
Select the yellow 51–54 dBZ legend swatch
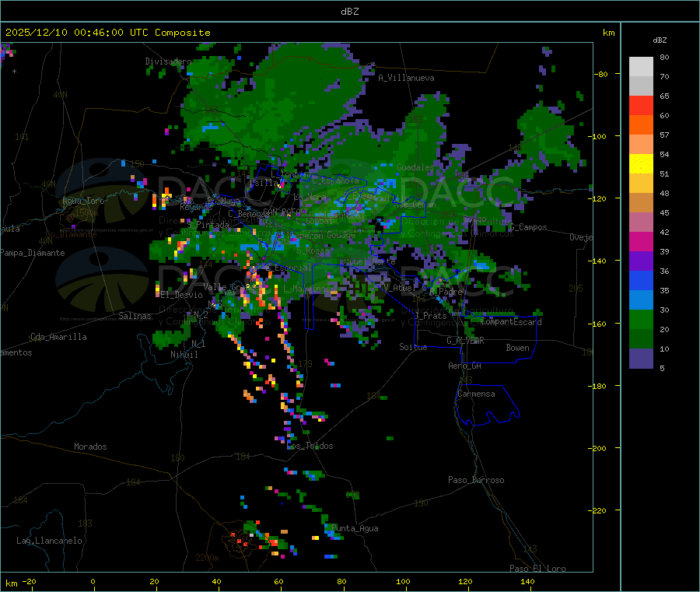pyautogui.click(x=641, y=164)
